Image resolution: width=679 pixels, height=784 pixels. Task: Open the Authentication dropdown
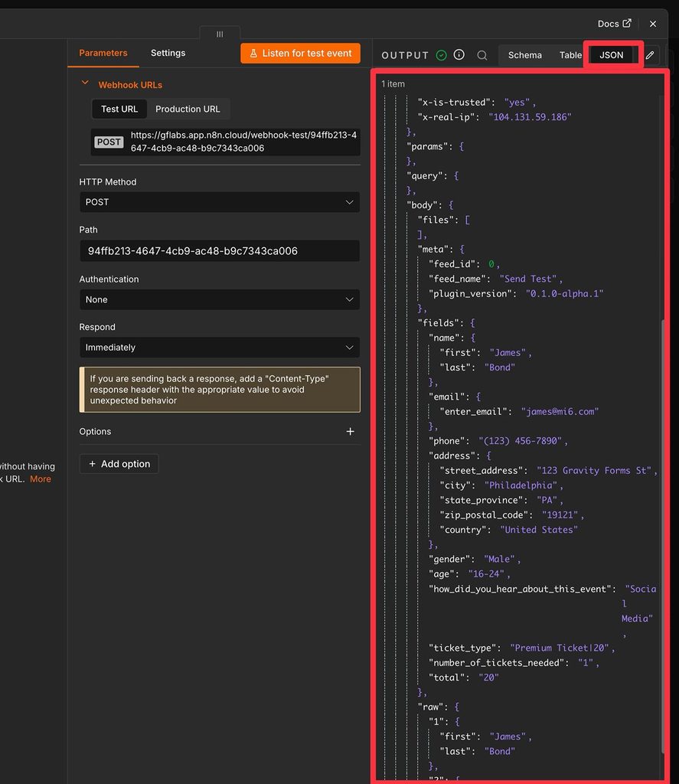220,299
